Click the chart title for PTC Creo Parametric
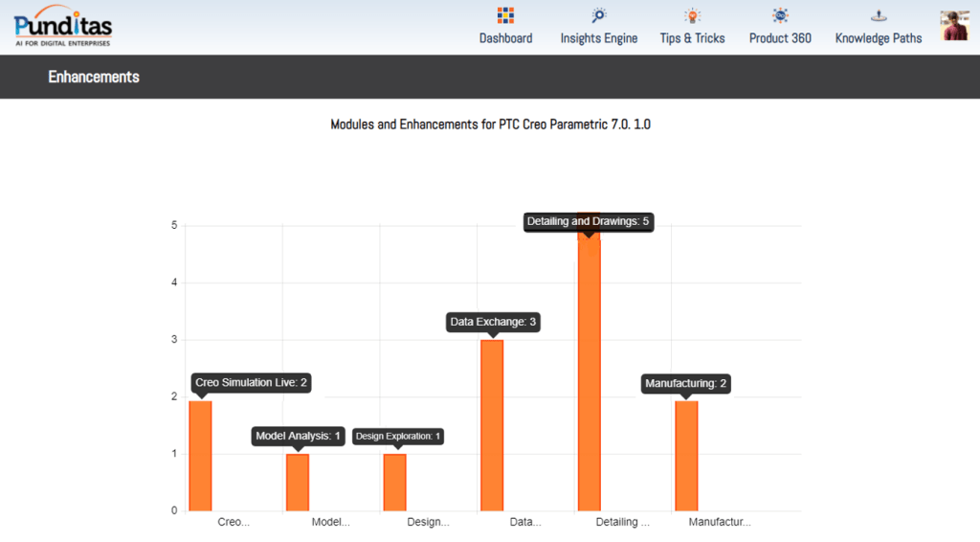This screenshot has width=980, height=542. [x=490, y=124]
